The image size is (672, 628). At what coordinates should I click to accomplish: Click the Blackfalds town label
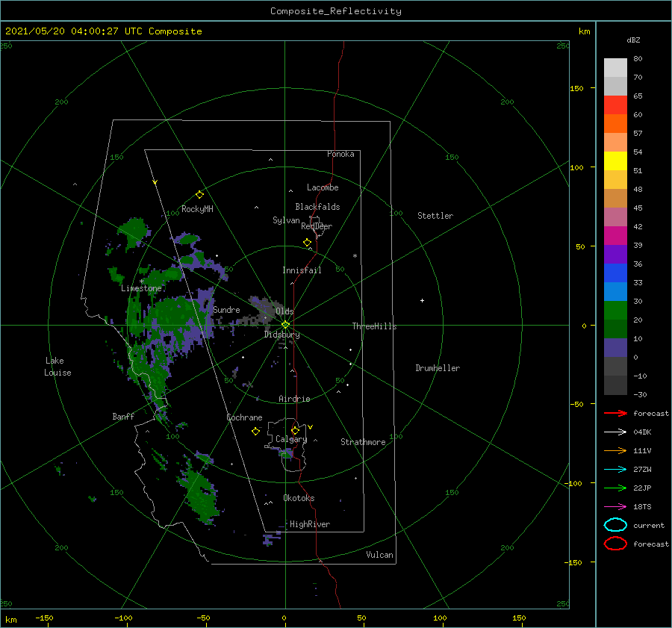click(x=317, y=207)
